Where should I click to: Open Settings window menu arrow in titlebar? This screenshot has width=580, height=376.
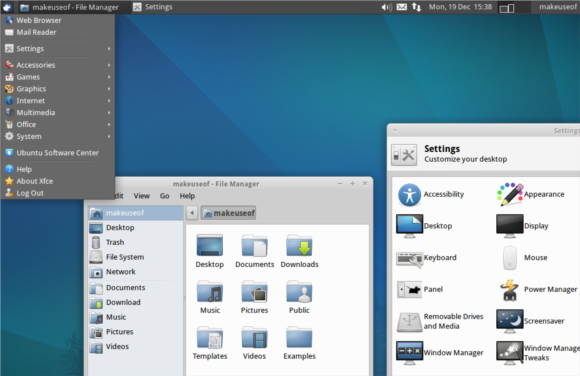coord(395,130)
